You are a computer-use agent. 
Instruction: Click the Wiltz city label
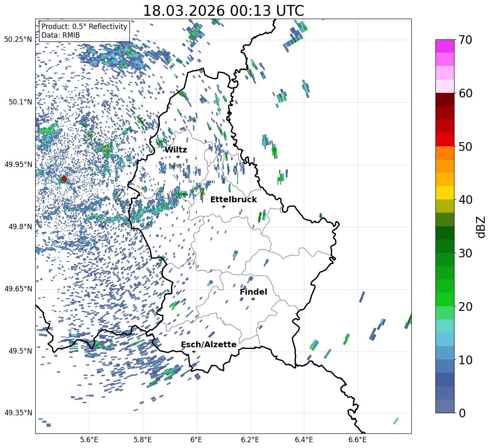(176, 150)
